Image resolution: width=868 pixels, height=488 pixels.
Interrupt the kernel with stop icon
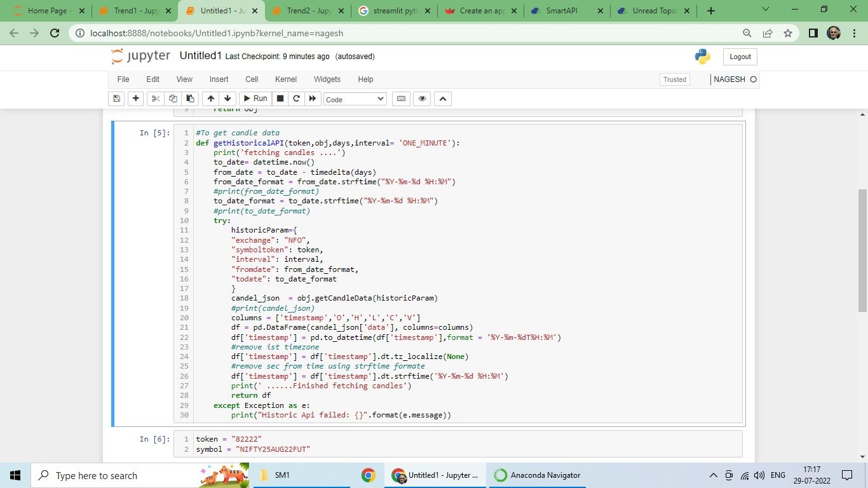coord(280,98)
